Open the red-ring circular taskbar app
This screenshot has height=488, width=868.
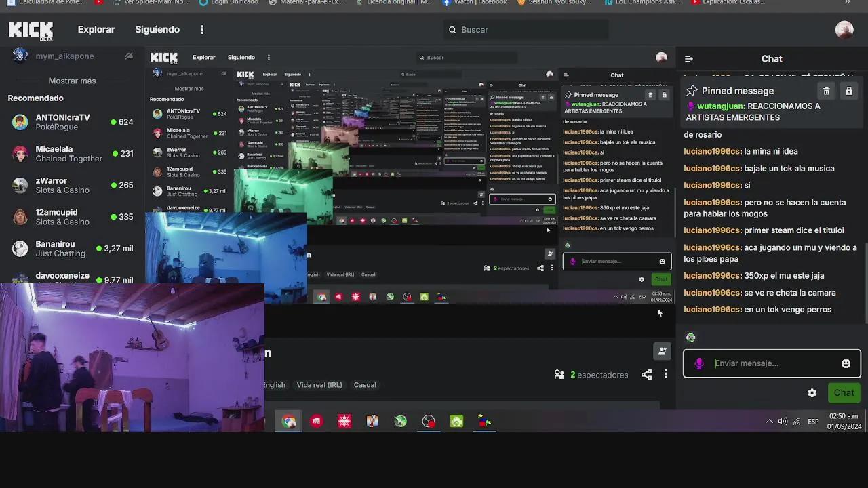[429, 422]
